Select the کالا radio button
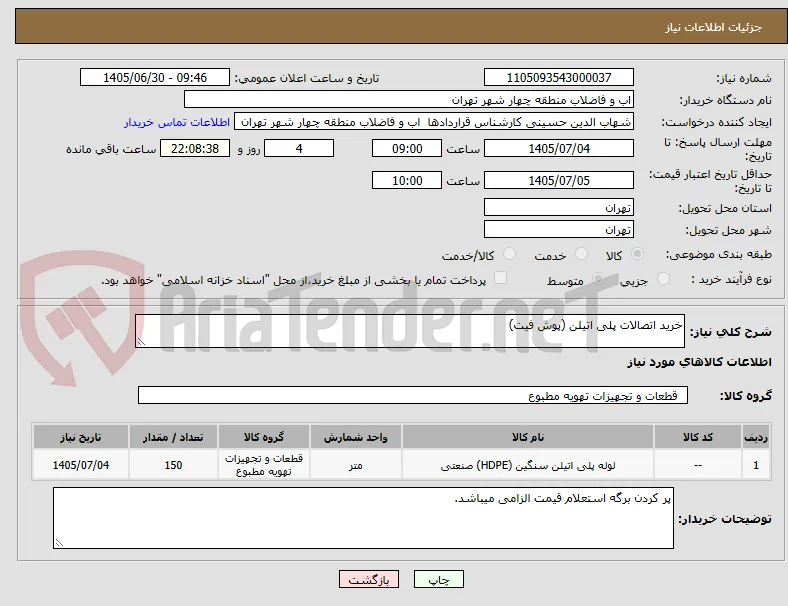 point(637,254)
